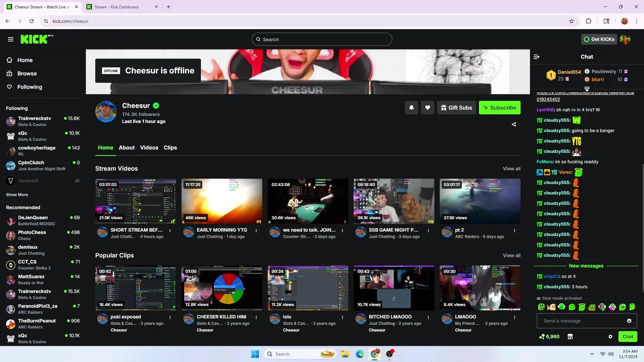644x362 pixels.
Task: Switch to the About tab
Action: (x=127, y=147)
